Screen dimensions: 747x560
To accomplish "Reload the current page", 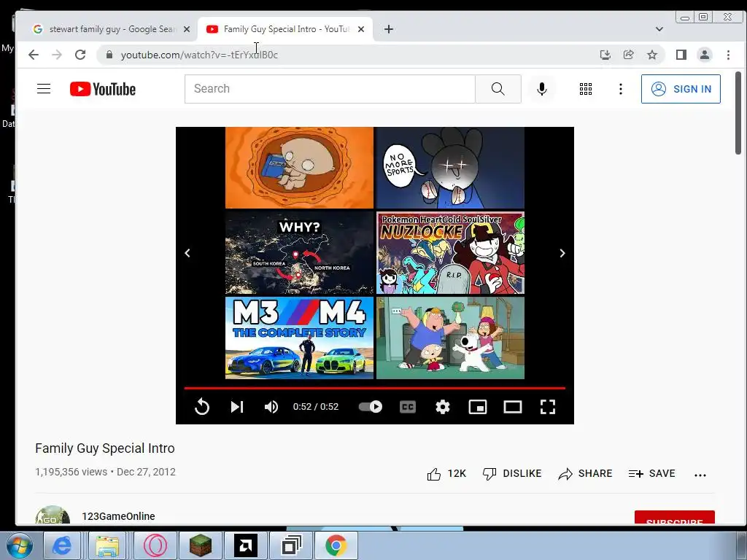I will point(80,55).
